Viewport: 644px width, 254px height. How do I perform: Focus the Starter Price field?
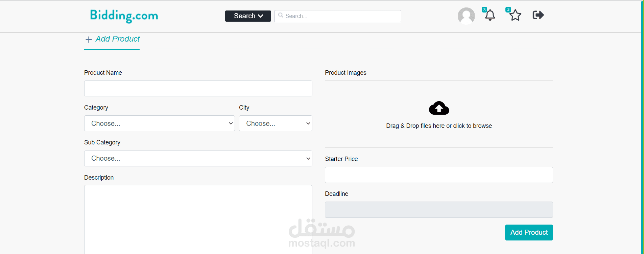439,175
